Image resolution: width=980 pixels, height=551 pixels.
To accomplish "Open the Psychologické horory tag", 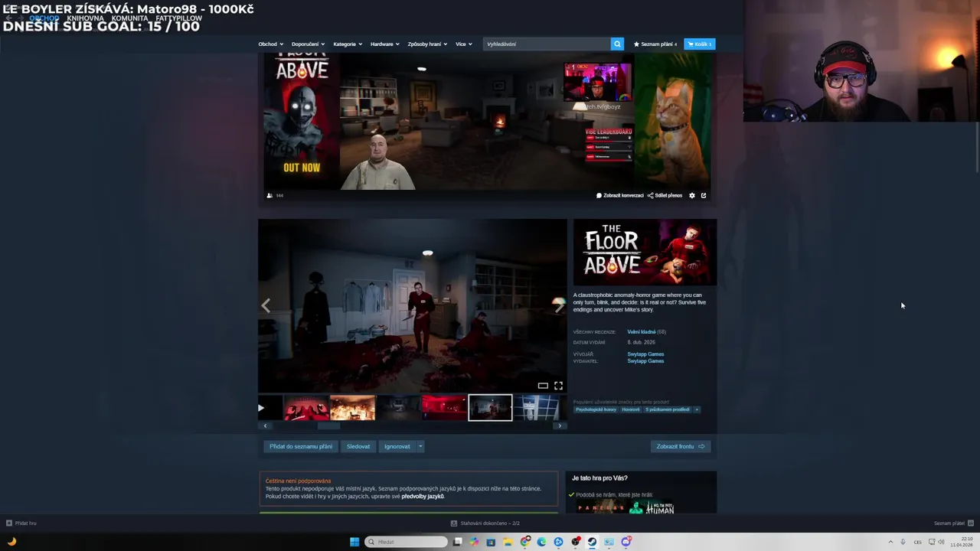I will pos(596,409).
